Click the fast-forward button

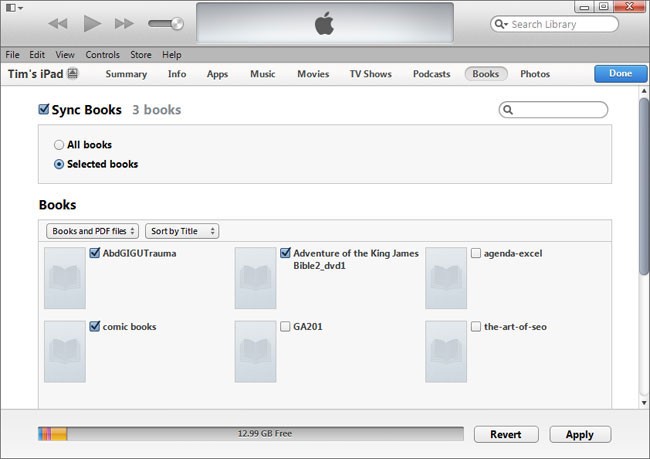pos(124,24)
